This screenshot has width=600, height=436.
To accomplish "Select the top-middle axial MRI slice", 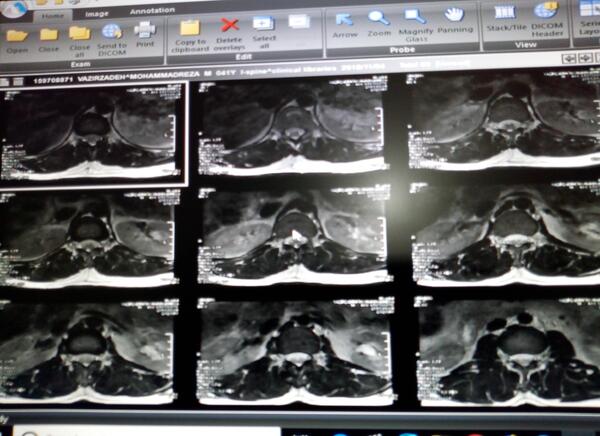I will 292,125.
